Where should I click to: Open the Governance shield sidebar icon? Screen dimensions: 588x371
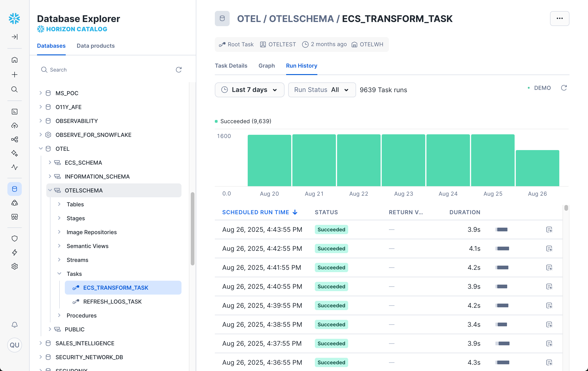pyautogui.click(x=15, y=238)
